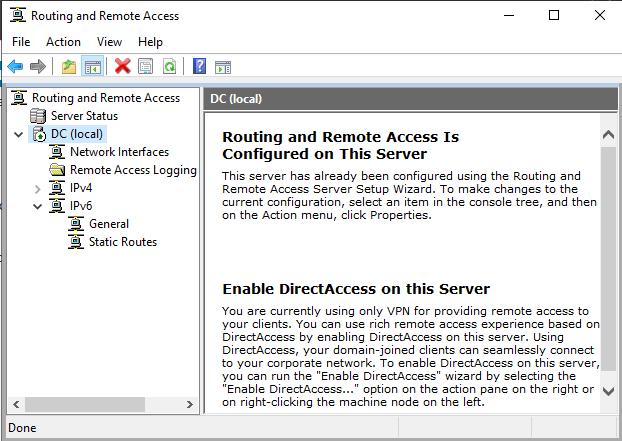Select Static Routes under IPv6

point(122,242)
